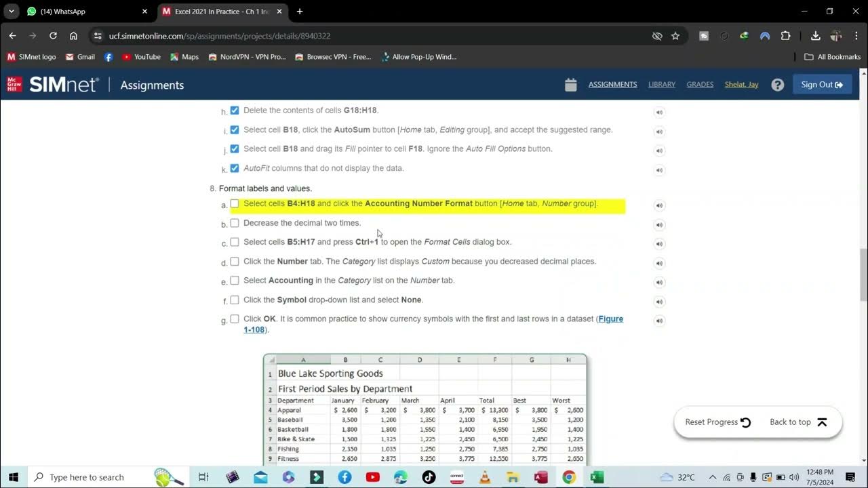The width and height of the screenshot is (868, 488).
Task: Select the Excel 2021 In Practice tab
Action: coord(224,12)
